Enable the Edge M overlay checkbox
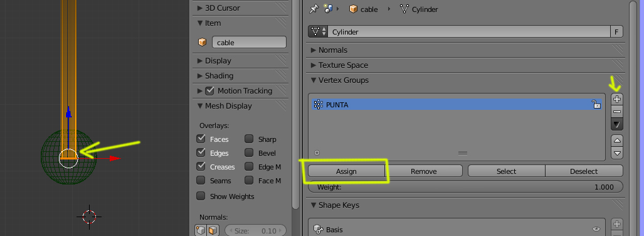 tap(249, 166)
